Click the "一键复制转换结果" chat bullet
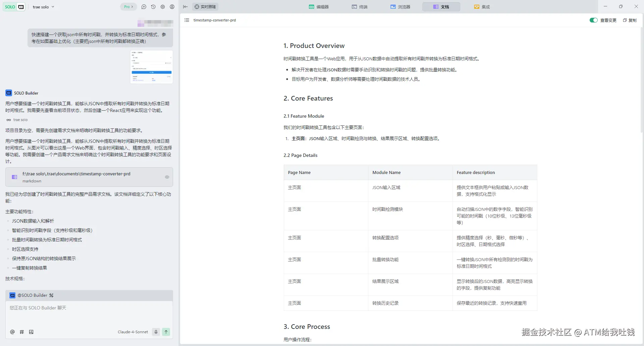Image resolution: width=644 pixels, height=346 pixels. coord(30,268)
